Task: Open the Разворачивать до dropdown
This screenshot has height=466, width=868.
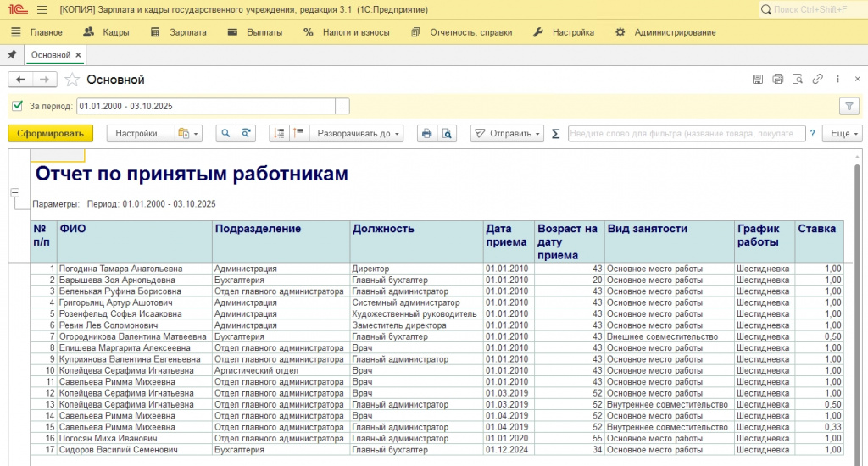Action: point(356,134)
